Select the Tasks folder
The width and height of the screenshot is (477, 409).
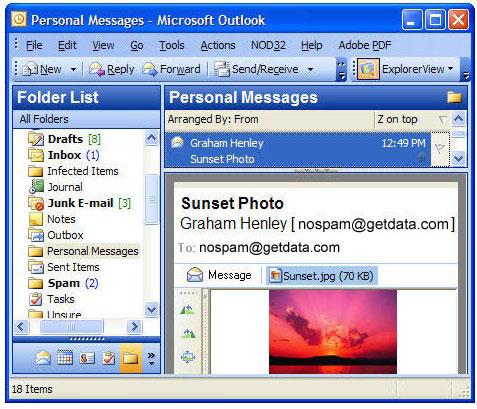tap(61, 299)
